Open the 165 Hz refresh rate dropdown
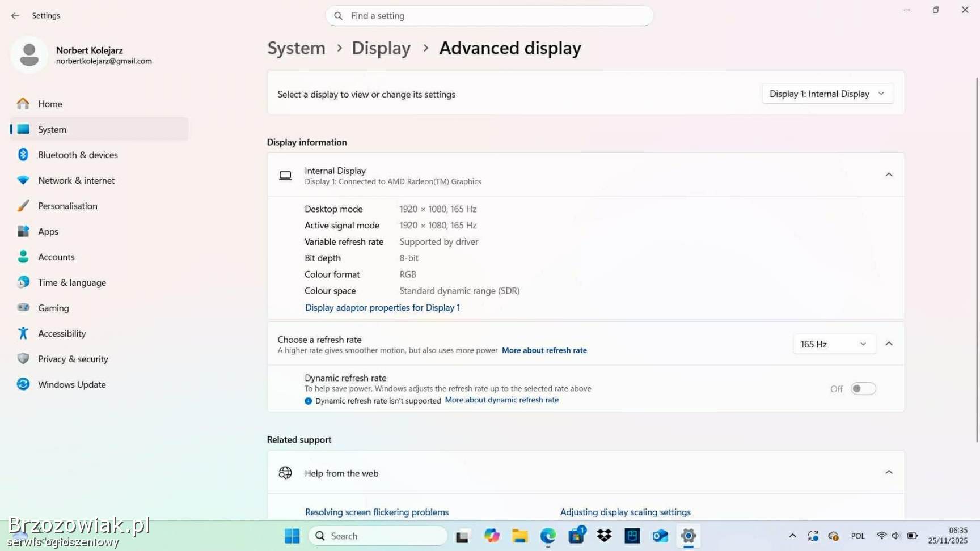980x551 pixels. click(833, 344)
